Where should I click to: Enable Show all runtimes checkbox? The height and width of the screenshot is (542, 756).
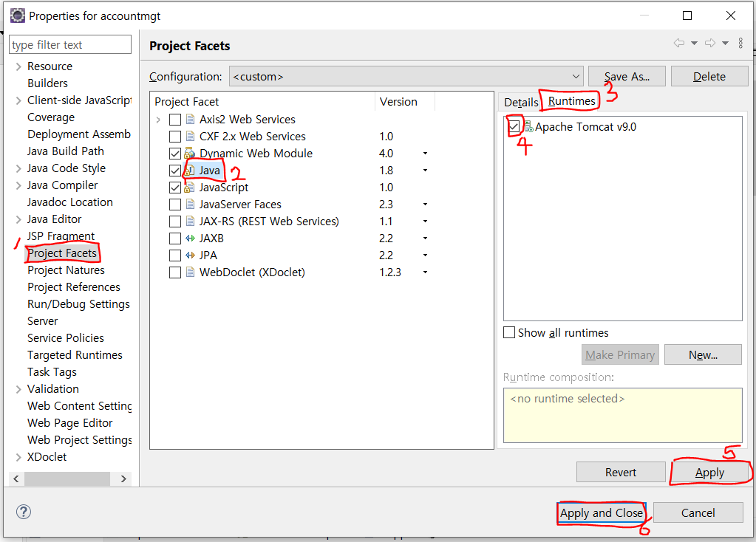(509, 332)
